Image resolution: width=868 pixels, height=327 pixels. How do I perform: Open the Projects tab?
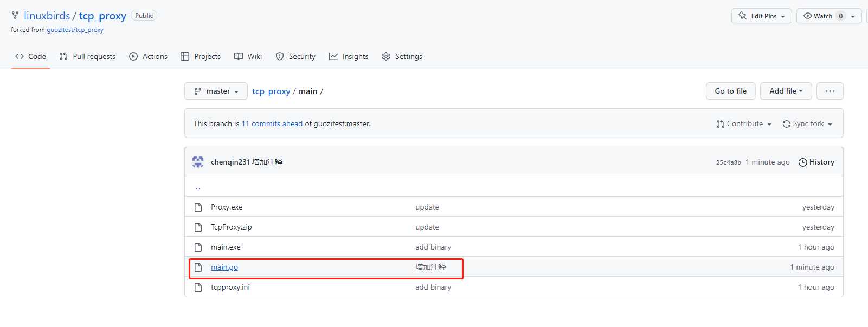click(201, 56)
